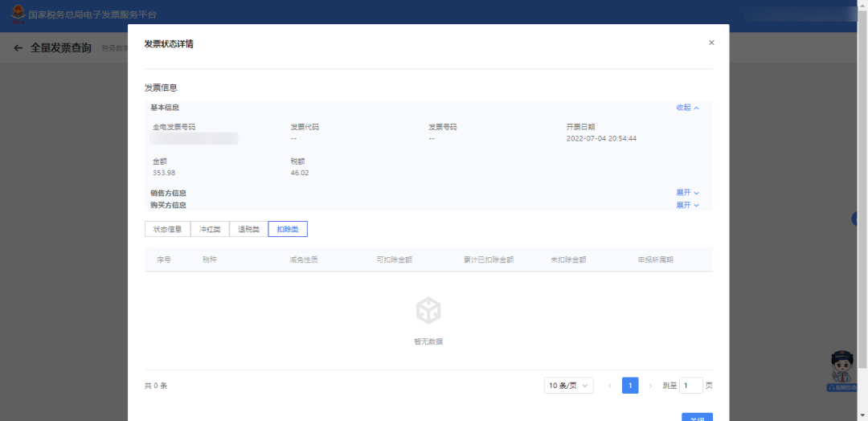
Task: Click the browser vertical scrollbar down arrow
Action: pyautogui.click(x=863, y=416)
